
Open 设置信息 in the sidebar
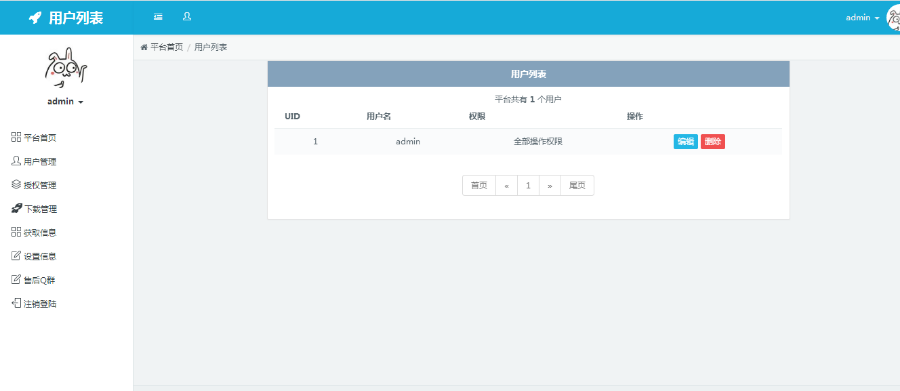coord(34,256)
